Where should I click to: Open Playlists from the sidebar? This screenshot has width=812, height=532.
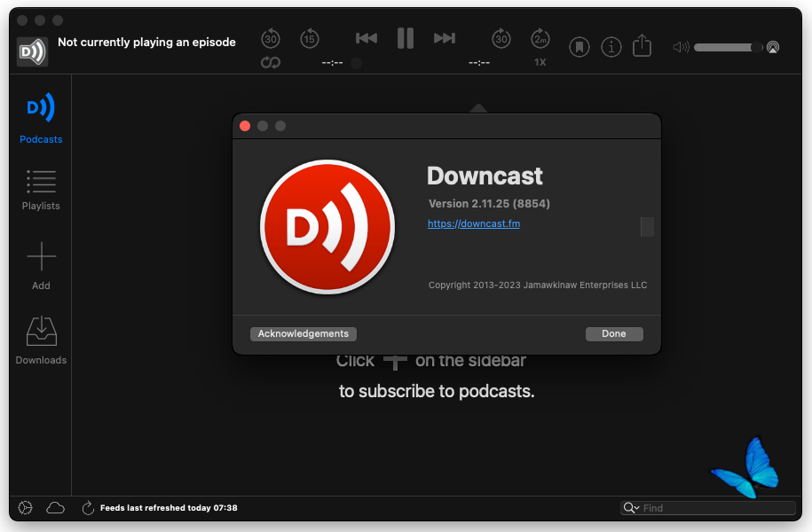(x=41, y=189)
